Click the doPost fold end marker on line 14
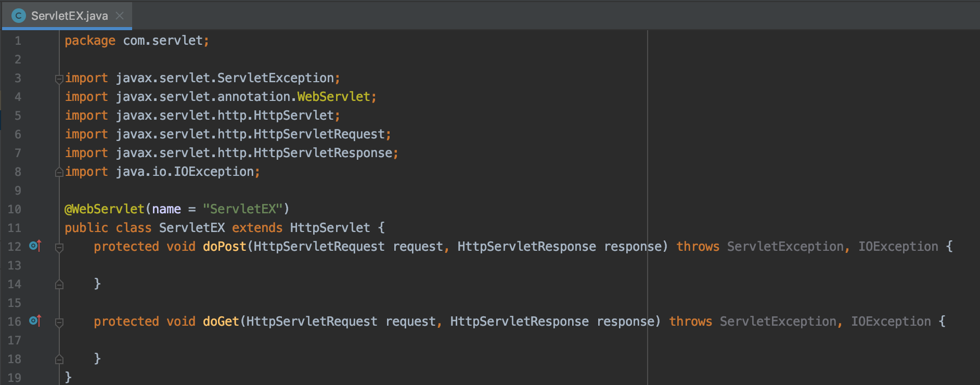The height and width of the screenshot is (385, 980). tap(59, 285)
